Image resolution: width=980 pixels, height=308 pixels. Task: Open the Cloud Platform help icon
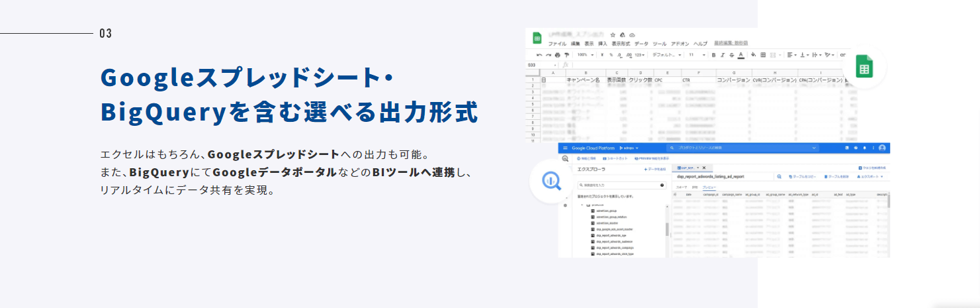(856, 148)
